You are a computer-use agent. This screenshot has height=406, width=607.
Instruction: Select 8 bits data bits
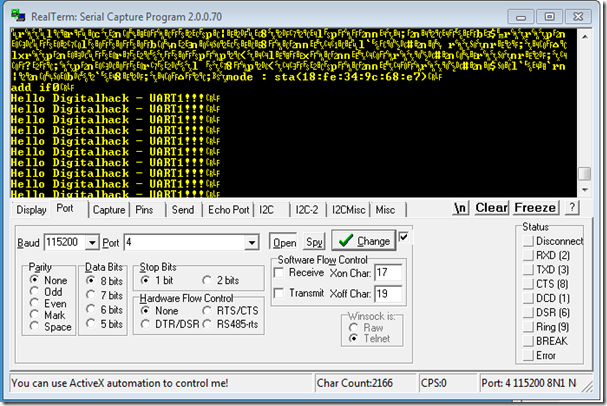(105, 281)
